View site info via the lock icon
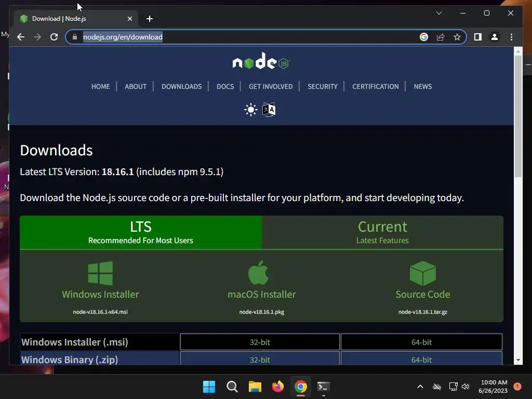 75,37
